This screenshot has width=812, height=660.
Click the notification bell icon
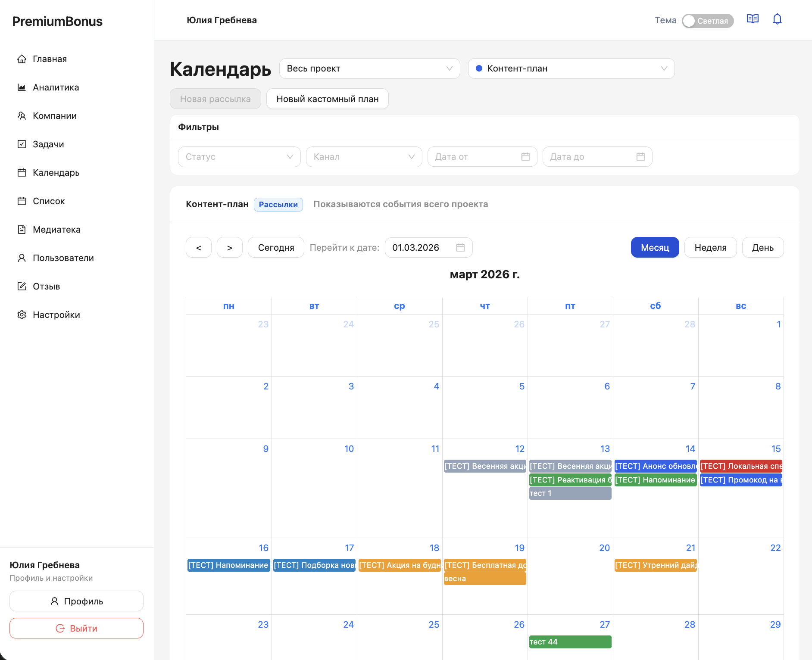click(x=777, y=19)
